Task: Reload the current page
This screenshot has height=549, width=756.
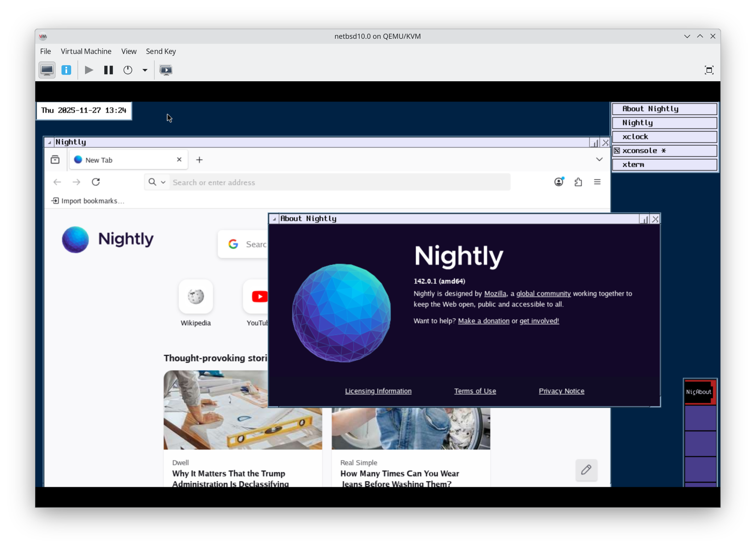Action: (x=96, y=182)
